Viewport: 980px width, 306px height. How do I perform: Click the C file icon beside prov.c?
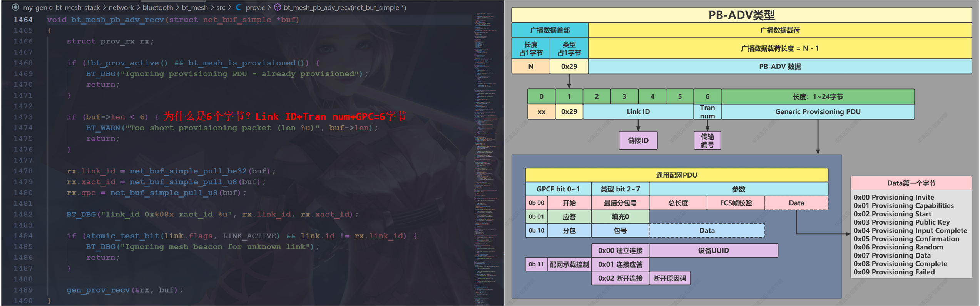point(239,7)
